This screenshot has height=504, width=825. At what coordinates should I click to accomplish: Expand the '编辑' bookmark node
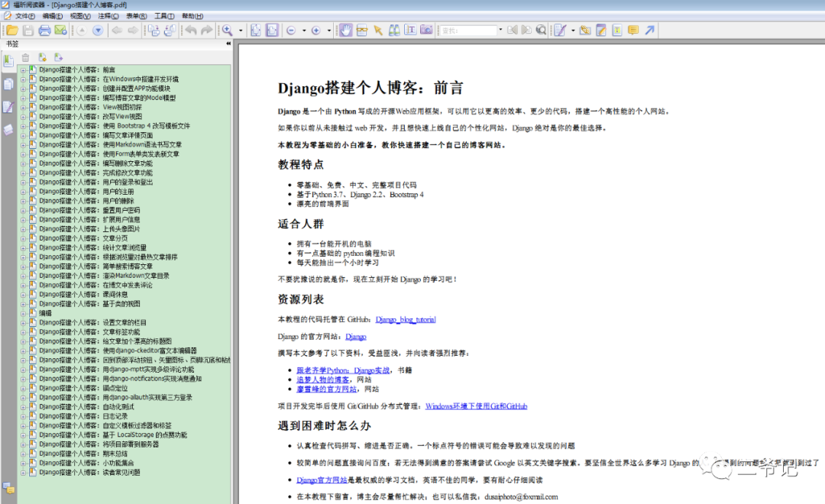tap(23, 314)
